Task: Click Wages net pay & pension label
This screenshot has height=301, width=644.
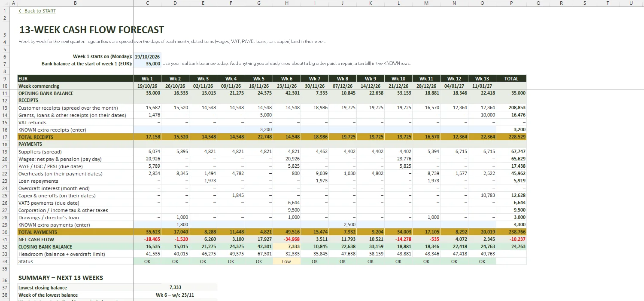Action: 60,159
